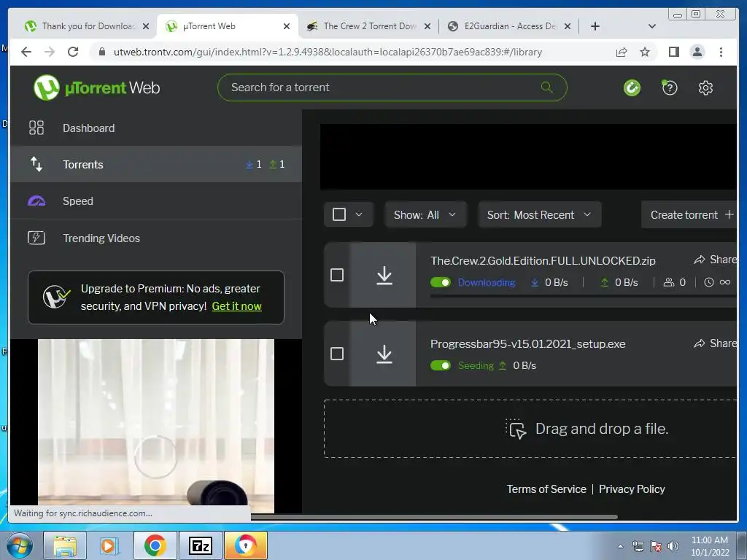Click Get it now premium link
Image resolution: width=747 pixels, height=560 pixels.
point(237,306)
